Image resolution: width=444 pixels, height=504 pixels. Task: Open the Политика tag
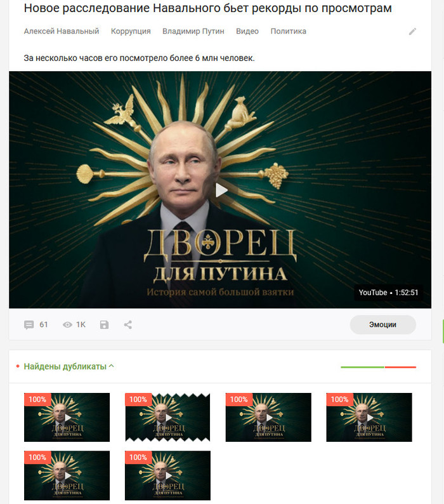(288, 31)
